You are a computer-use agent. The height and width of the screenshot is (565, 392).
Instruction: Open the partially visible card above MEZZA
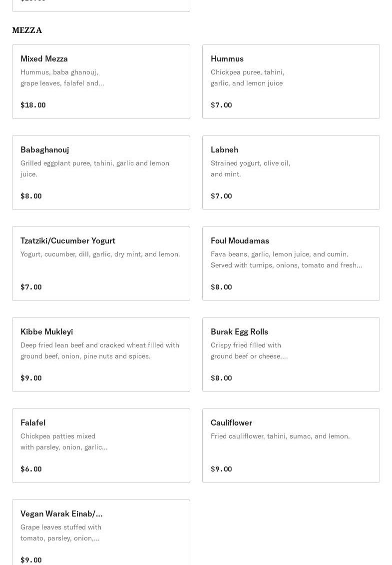coord(101,5)
